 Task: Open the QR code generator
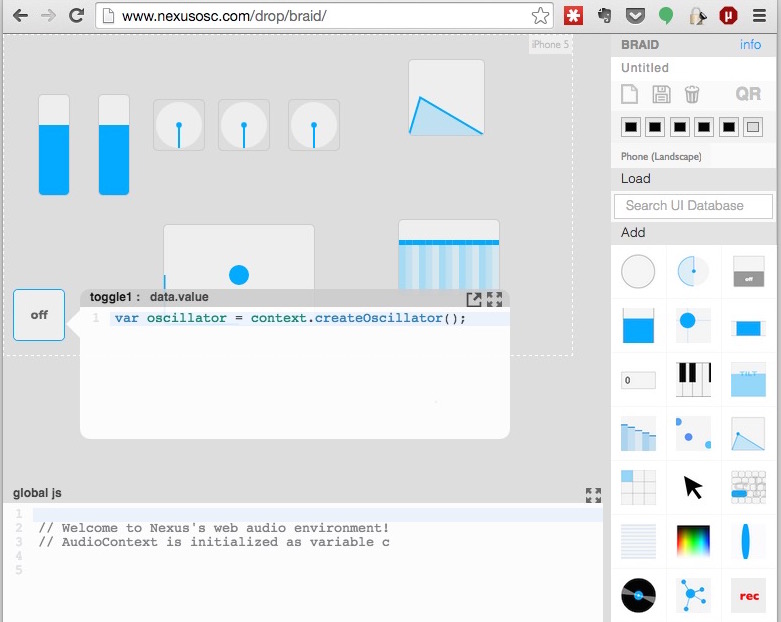[748, 94]
